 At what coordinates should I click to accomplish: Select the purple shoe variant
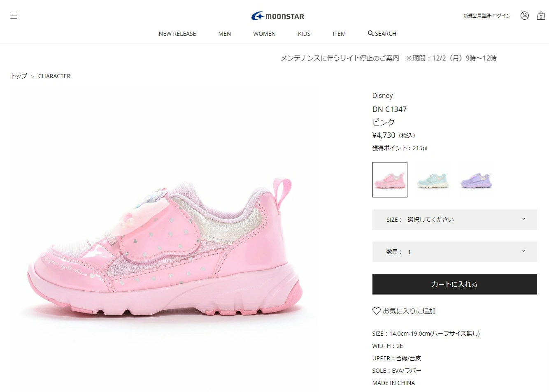(x=476, y=180)
